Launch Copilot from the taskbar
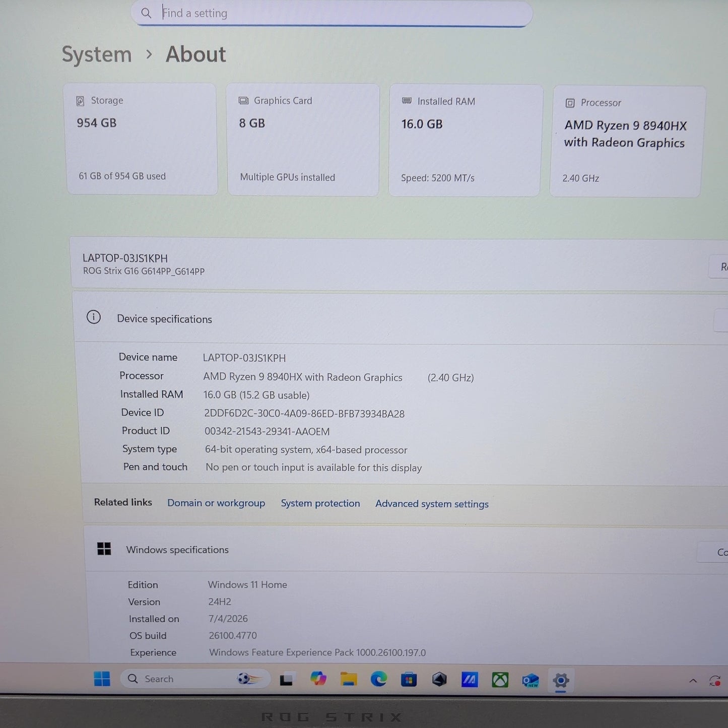This screenshot has height=728, width=728. 318,679
